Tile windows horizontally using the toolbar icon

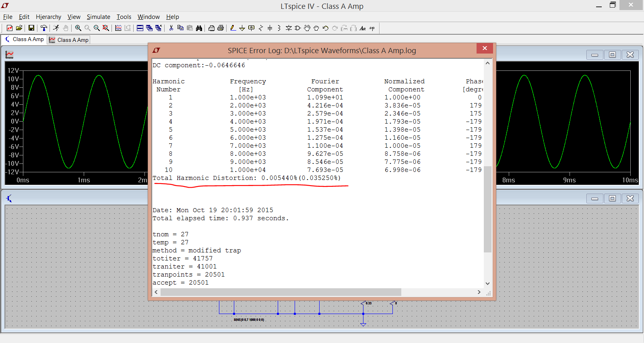[x=140, y=28]
